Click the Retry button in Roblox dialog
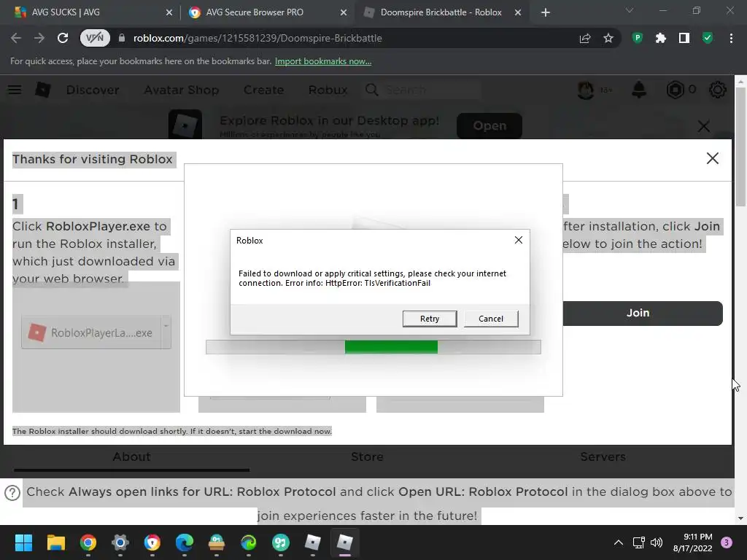Screen dimensions: 747x560 click(429, 319)
